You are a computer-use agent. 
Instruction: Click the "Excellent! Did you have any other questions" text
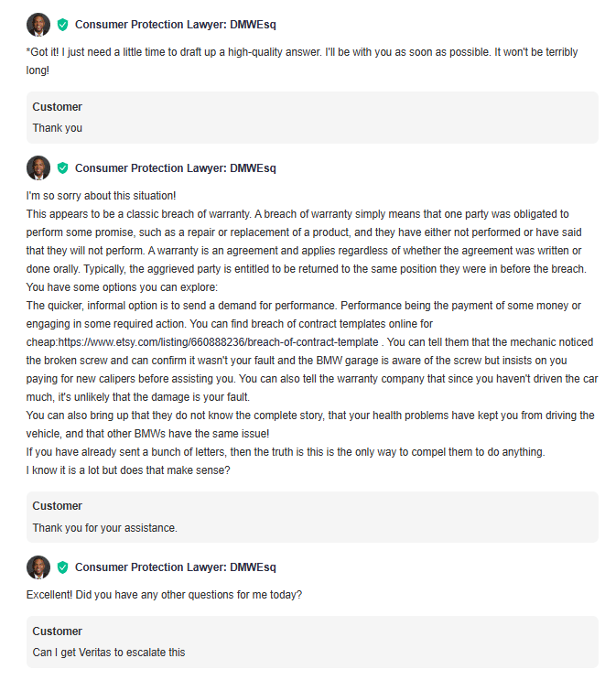point(164,595)
